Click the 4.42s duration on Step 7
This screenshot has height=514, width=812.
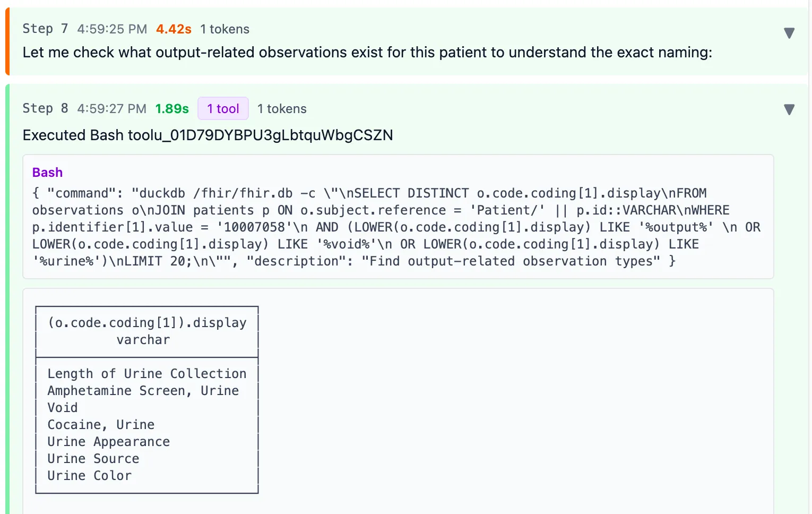[174, 29]
